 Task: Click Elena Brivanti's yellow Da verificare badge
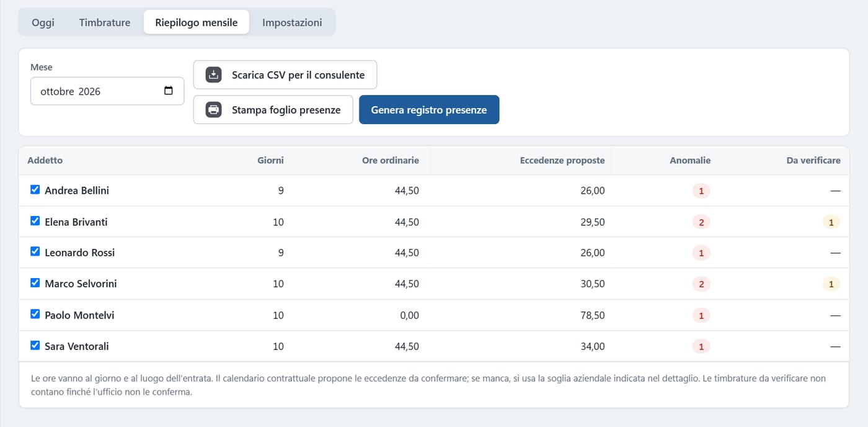[831, 222]
